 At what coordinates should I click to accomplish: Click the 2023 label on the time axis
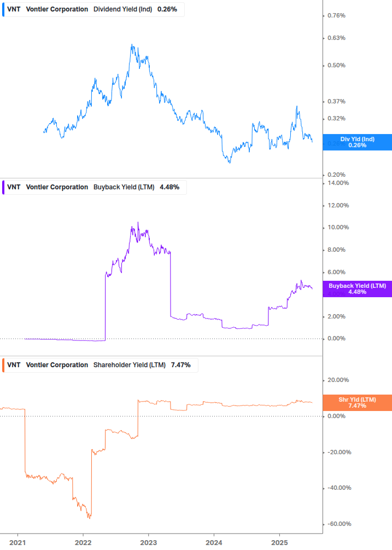coord(149,543)
